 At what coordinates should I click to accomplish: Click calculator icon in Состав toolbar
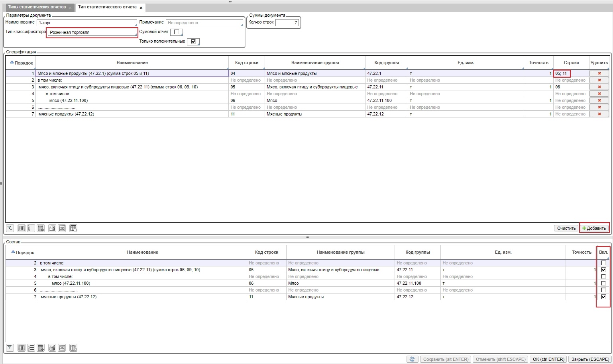coord(41,348)
